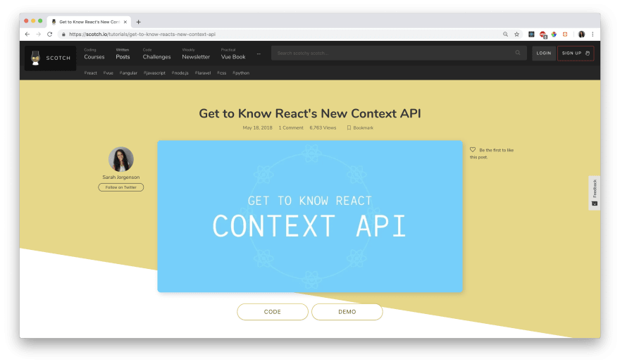
Task: Click the SIGN UP button
Action: click(576, 53)
